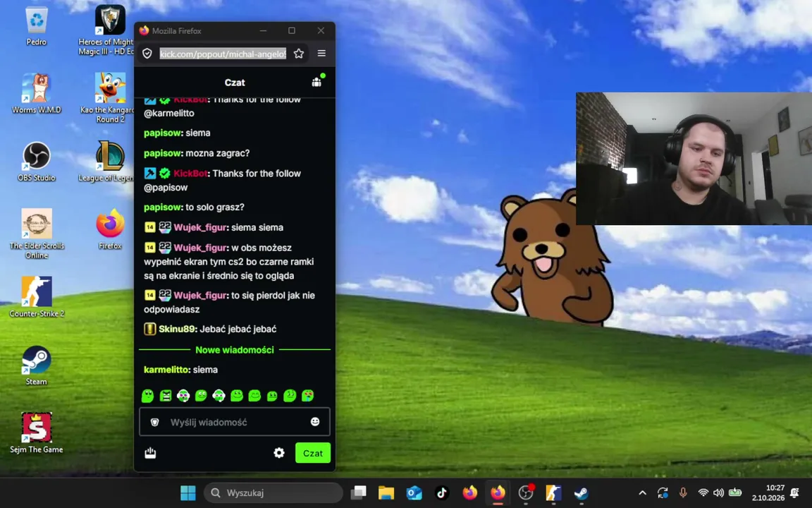
Task: Click the verified badge beside KickBot @papisow message
Action: click(x=165, y=173)
